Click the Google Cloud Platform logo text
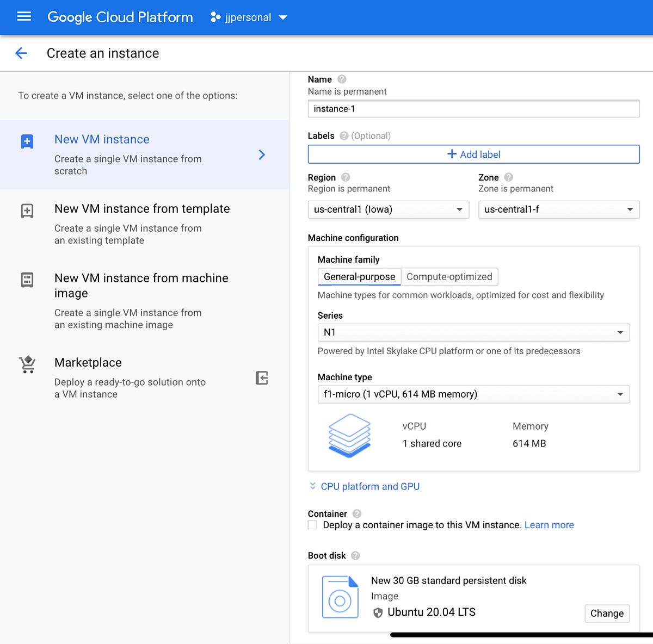653x644 pixels. [x=120, y=17]
